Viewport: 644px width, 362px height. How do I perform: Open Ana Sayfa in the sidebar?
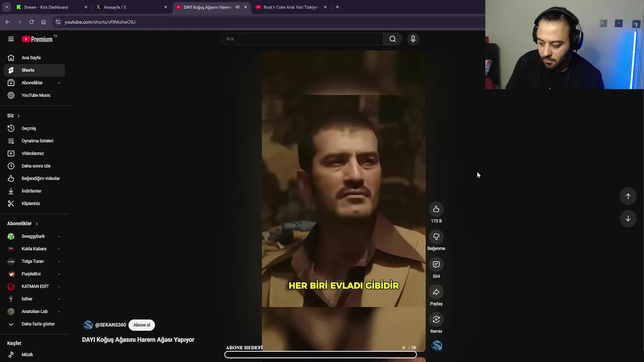[34, 58]
